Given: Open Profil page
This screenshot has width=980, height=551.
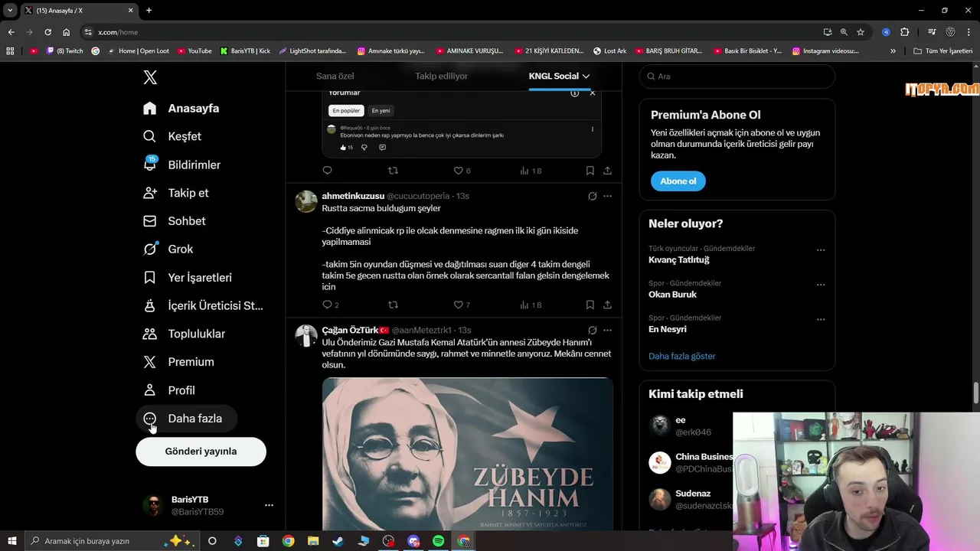Looking at the screenshot, I should 170,390.
